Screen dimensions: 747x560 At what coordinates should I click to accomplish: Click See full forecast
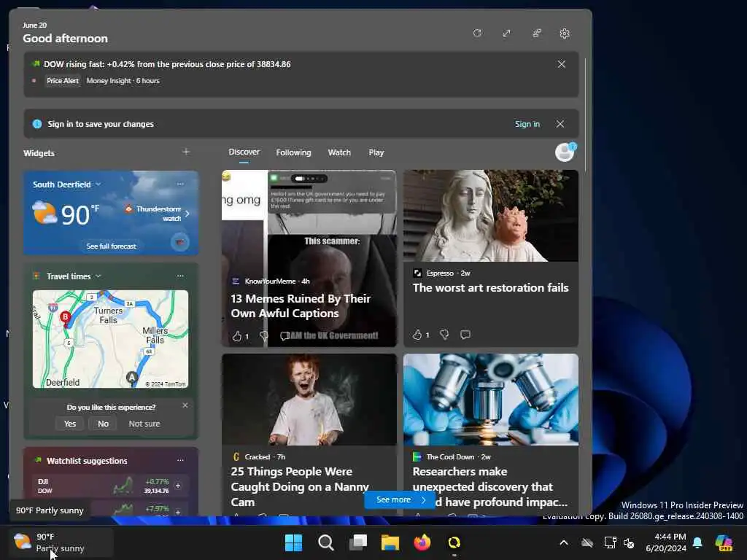pos(112,246)
